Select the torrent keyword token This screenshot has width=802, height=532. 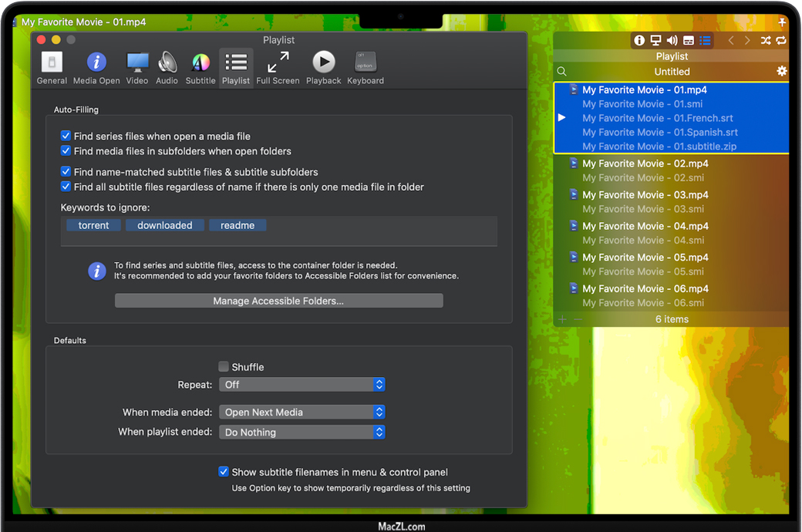(93, 225)
